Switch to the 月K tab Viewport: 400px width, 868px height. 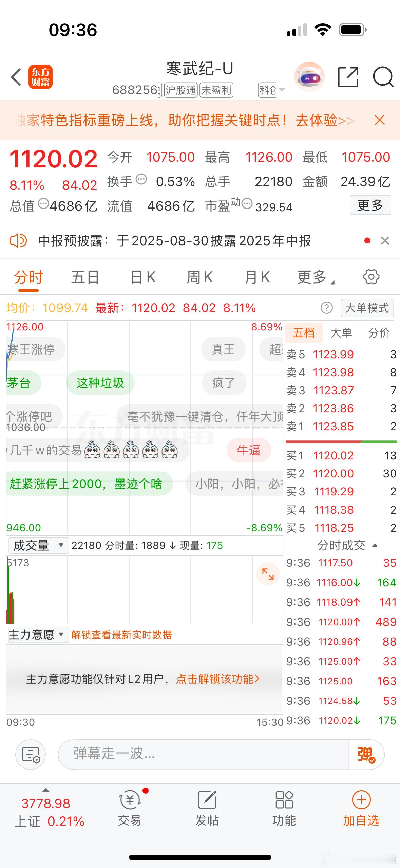point(258,277)
